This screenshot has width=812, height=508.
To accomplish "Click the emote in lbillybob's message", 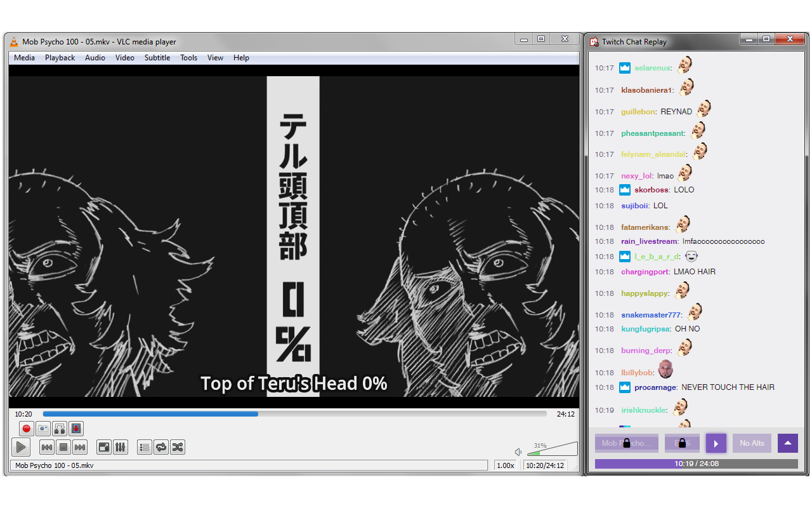I will click(665, 369).
